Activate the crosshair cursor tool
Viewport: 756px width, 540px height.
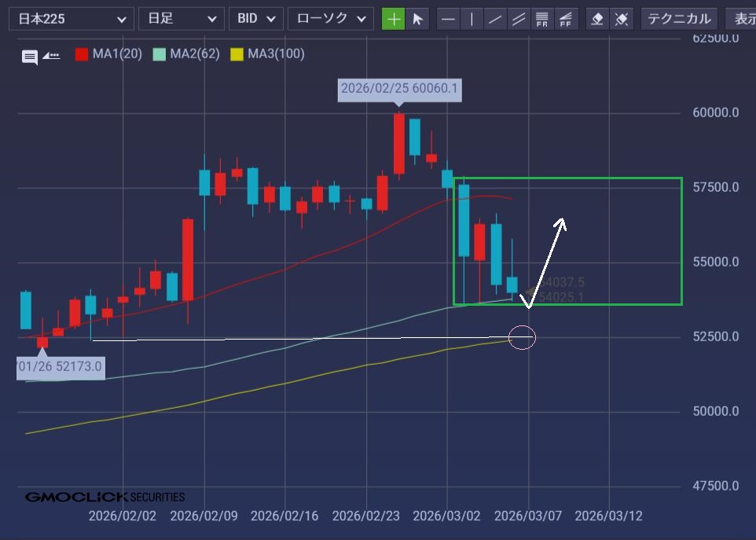393,19
